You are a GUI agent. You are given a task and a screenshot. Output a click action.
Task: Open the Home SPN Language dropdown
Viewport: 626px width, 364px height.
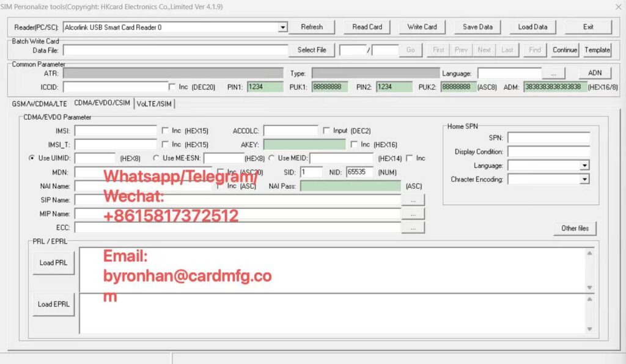tap(585, 166)
